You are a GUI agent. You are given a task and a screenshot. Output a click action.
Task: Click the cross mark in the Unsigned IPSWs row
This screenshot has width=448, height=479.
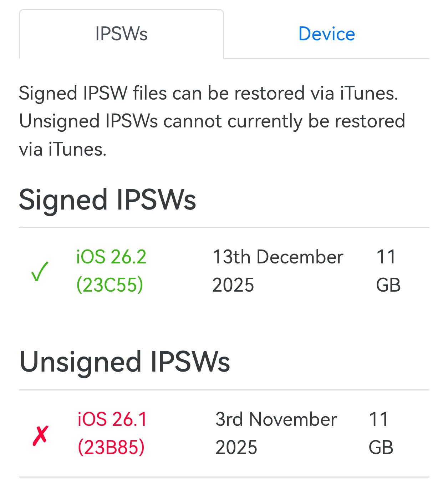coord(41,434)
